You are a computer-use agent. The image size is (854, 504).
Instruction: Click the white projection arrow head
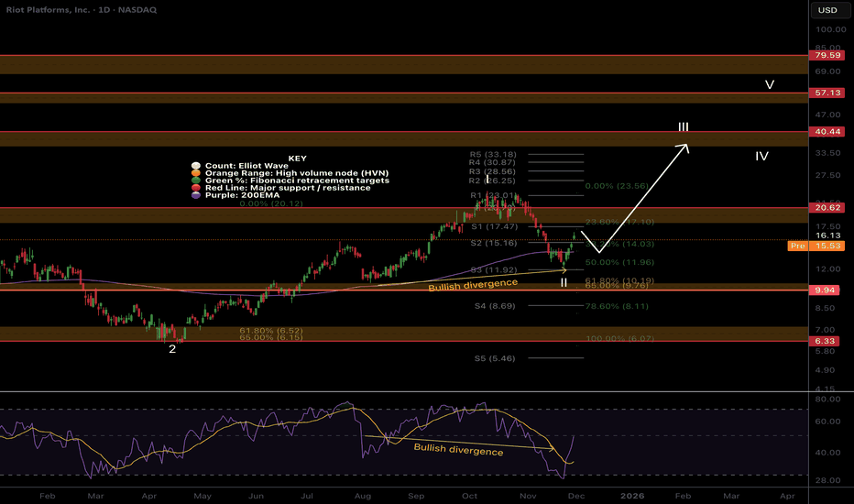click(686, 145)
